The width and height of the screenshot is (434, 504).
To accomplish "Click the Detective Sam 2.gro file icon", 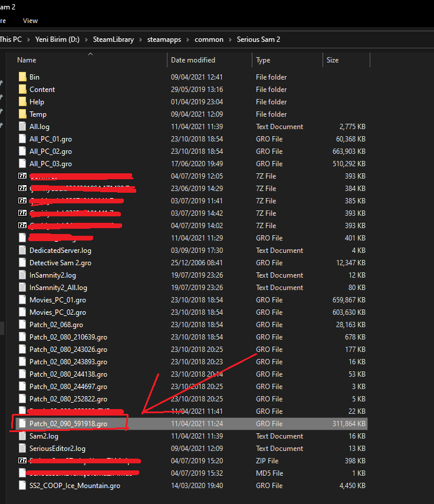I will click(x=22, y=263).
